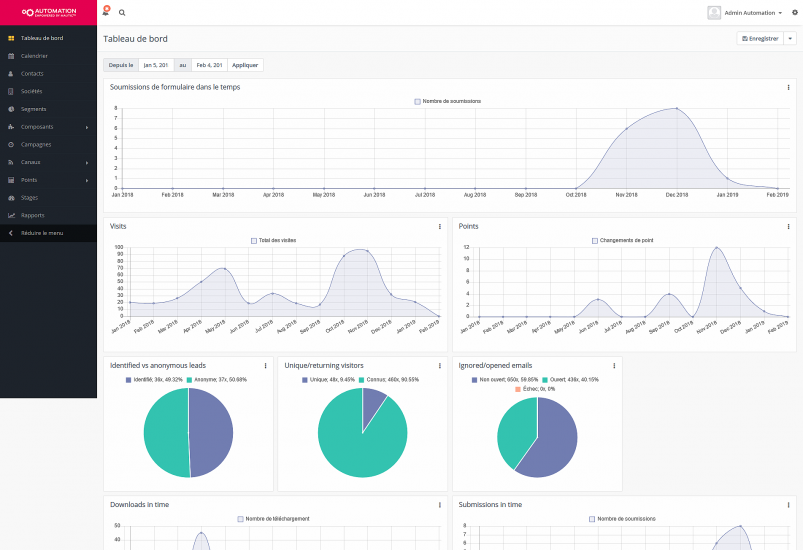Open options menu of Ignored/opened emails widget

point(614,366)
